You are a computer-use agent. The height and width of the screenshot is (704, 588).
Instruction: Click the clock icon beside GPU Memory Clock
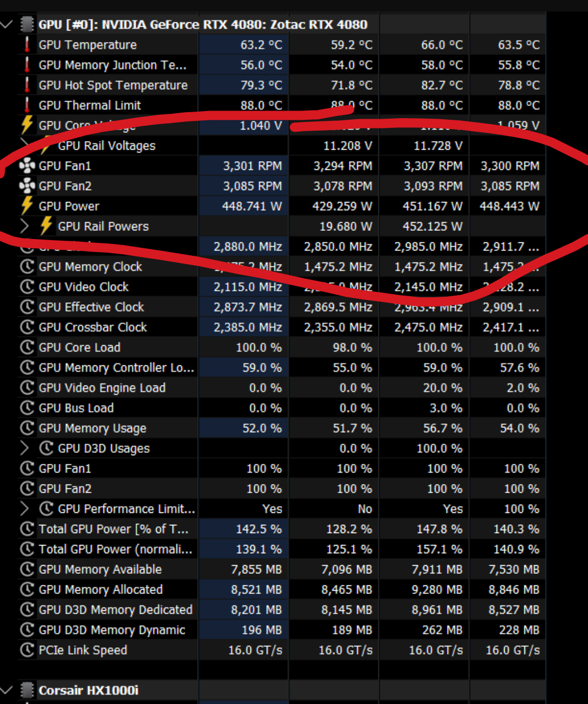pos(27,267)
